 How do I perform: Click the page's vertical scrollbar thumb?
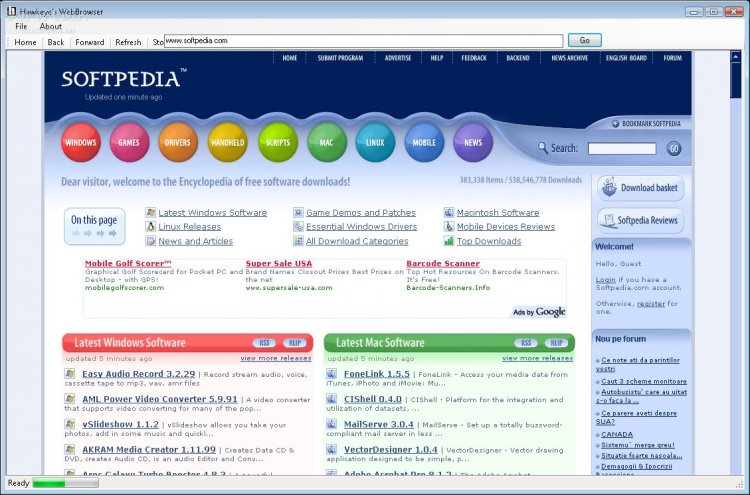(735, 80)
